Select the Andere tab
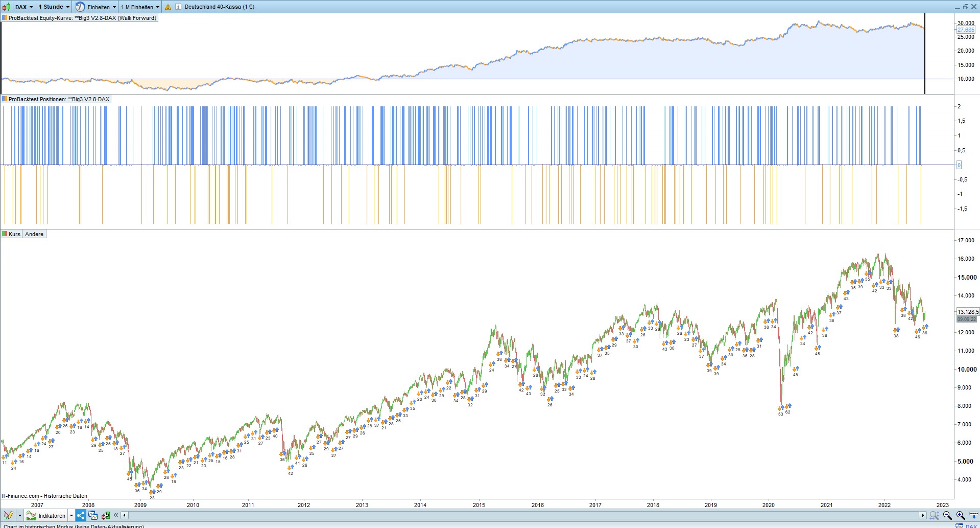The height and width of the screenshot is (528, 980). [34, 234]
